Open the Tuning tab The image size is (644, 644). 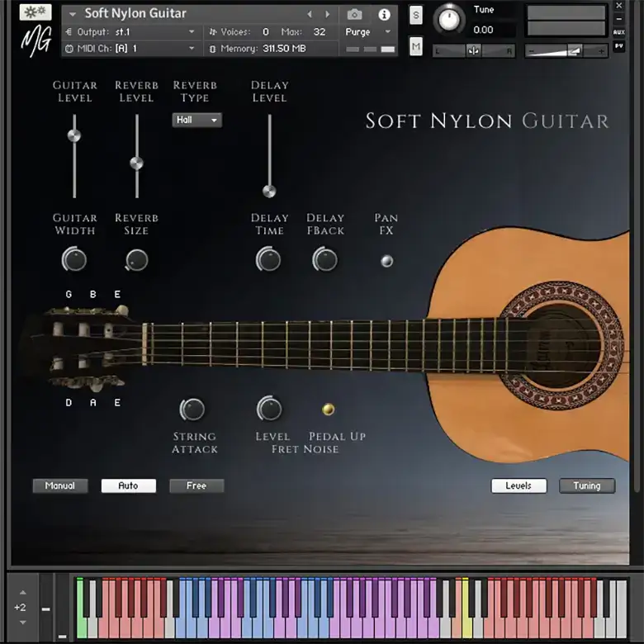click(x=587, y=485)
